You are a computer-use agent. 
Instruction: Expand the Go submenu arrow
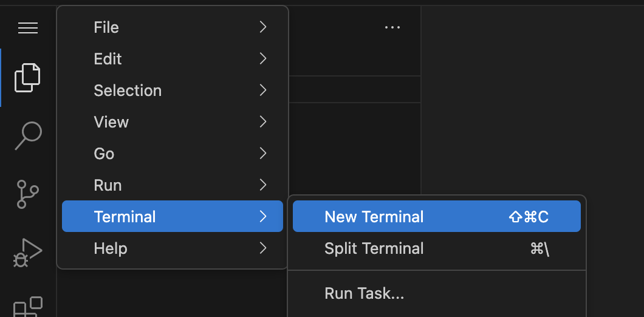[263, 153]
